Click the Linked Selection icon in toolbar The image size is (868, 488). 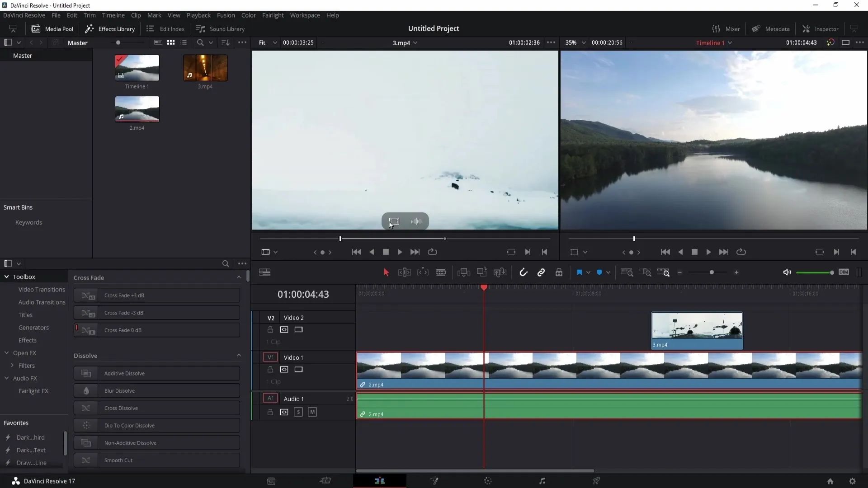541,272
